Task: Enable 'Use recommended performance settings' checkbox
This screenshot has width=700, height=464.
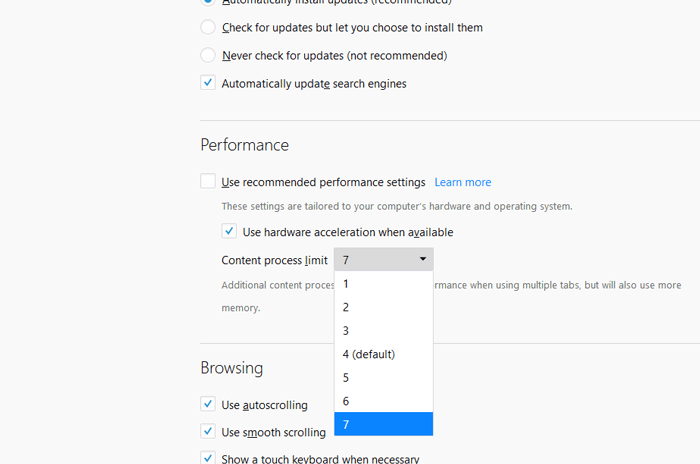Action: coord(208,182)
